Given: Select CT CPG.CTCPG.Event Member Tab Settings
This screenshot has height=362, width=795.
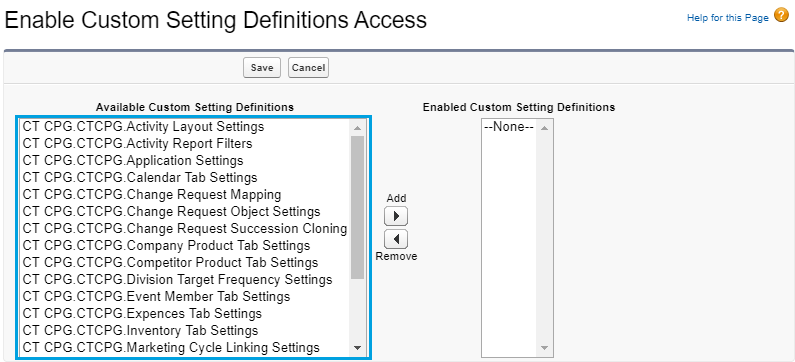Looking at the screenshot, I should (x=185, y=297).
